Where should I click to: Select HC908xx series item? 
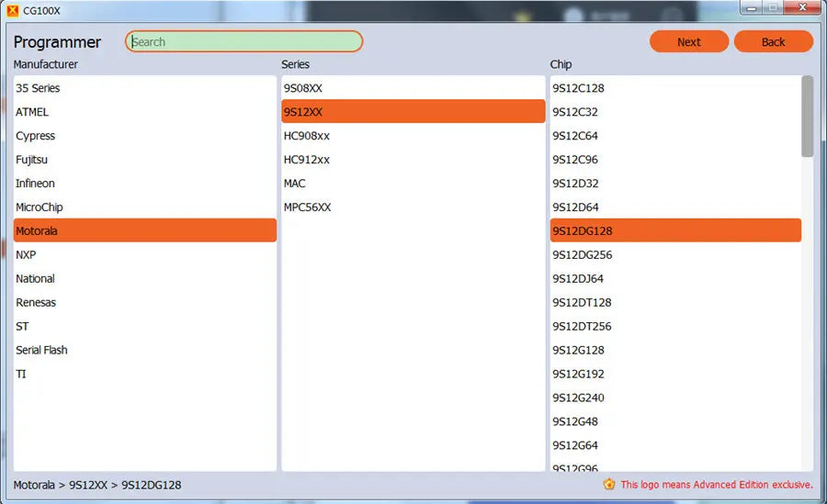(413, 136)
